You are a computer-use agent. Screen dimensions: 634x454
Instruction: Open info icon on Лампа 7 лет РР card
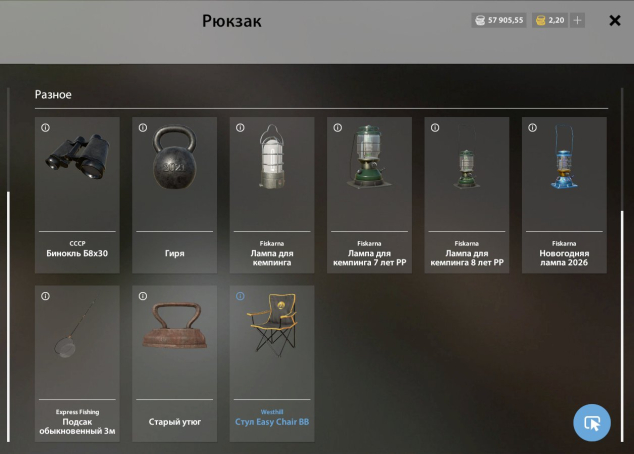[338, 128]
